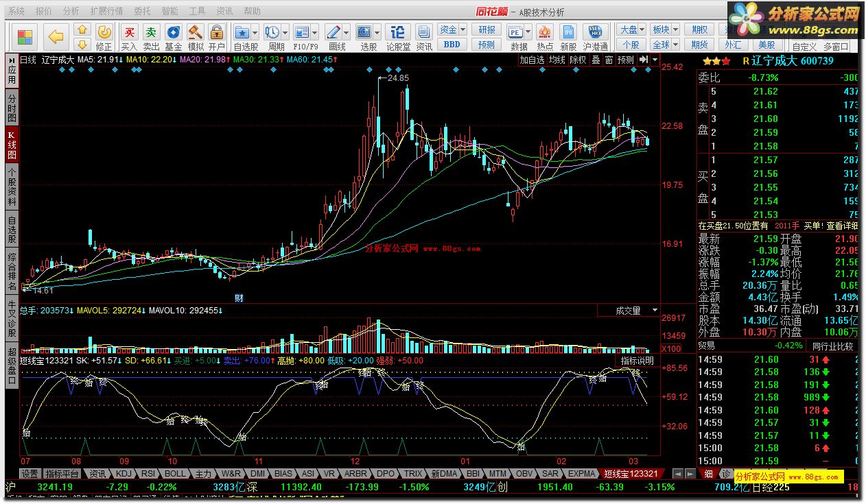Click the BBD toolbar button

pyautogui.click(x=452, y=45)
